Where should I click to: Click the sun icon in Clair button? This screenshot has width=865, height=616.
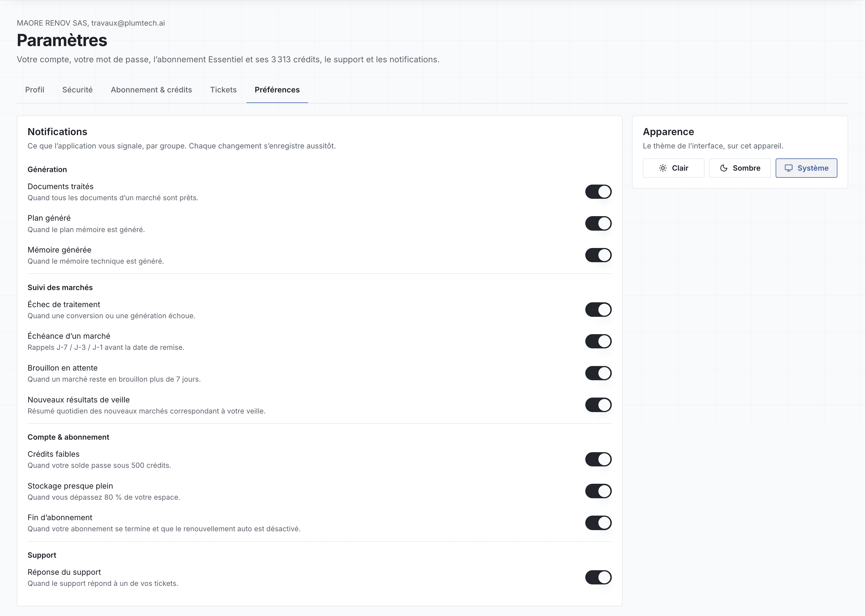[662, 168]
